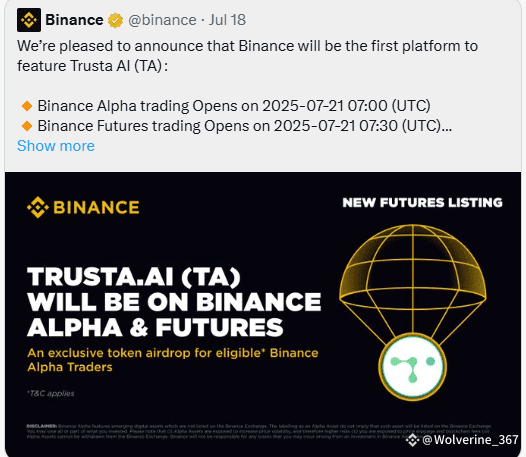Click the exclusive token airdrop subtitle

click(x=173, y=360)
